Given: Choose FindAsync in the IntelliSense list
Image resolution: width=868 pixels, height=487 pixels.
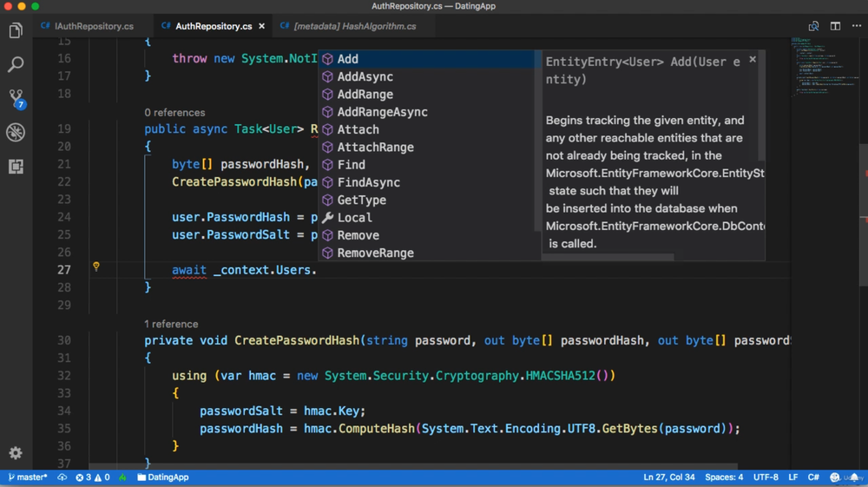Looking at the screenshot, I should (x=368, y=182).
